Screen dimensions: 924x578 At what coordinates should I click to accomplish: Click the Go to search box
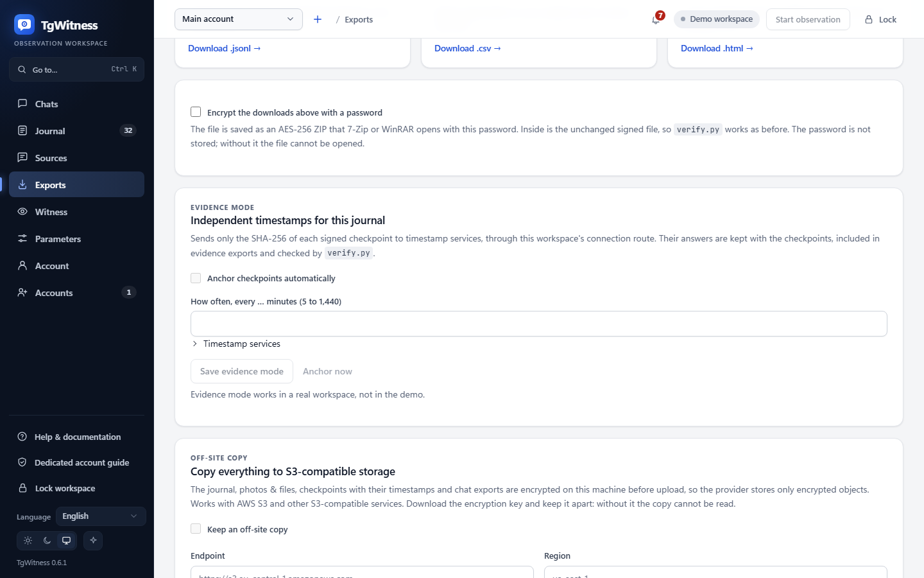76,69
